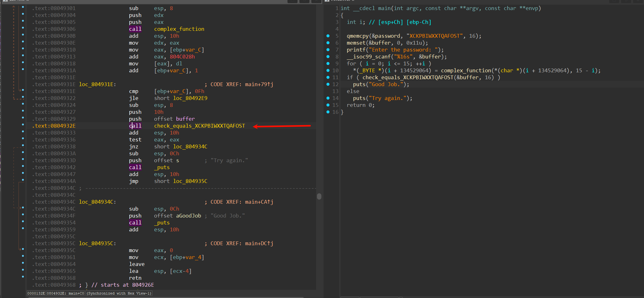Image resolution: width=644 pixels, height=298 pixels.
Task: Click the loc_804931E label definition
Action: 98,84
